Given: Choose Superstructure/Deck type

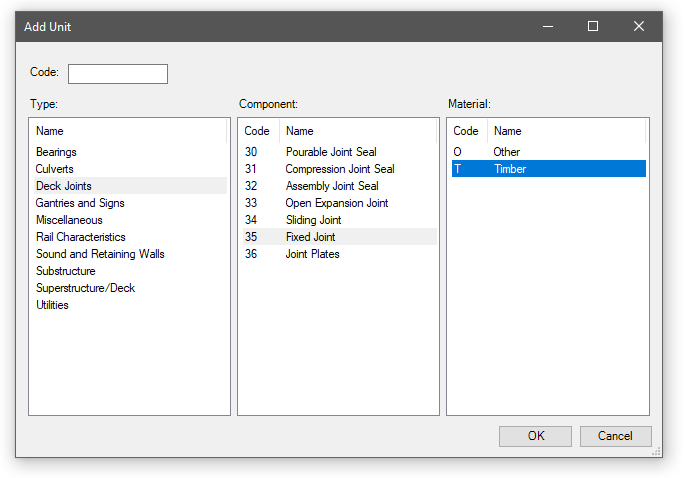Looking at the screenshot, I should 85,288.
